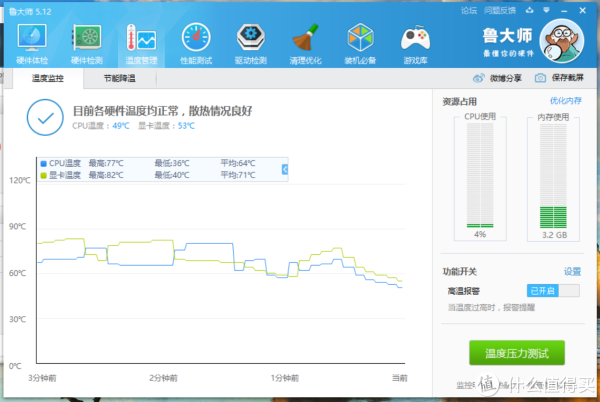
Task: Click the 平均:71℃ GPU reading
Action: coord(238,175)
